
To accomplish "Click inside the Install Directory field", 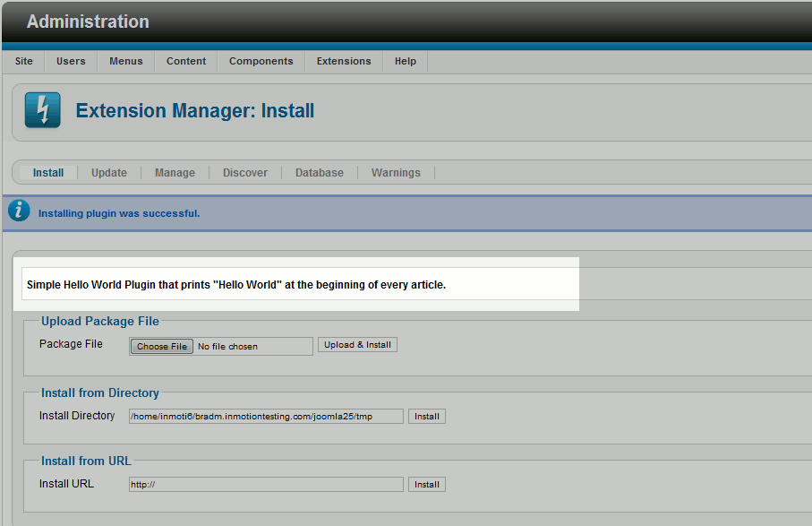I will [265, 416].
